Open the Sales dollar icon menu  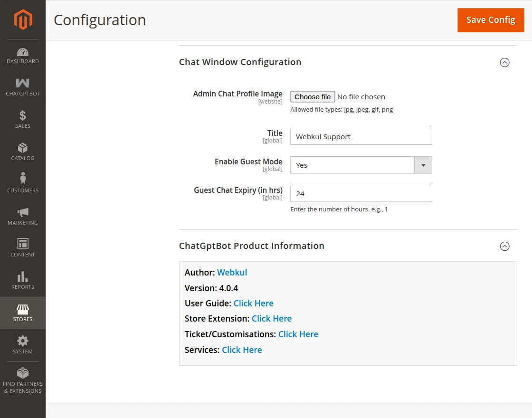23,120
